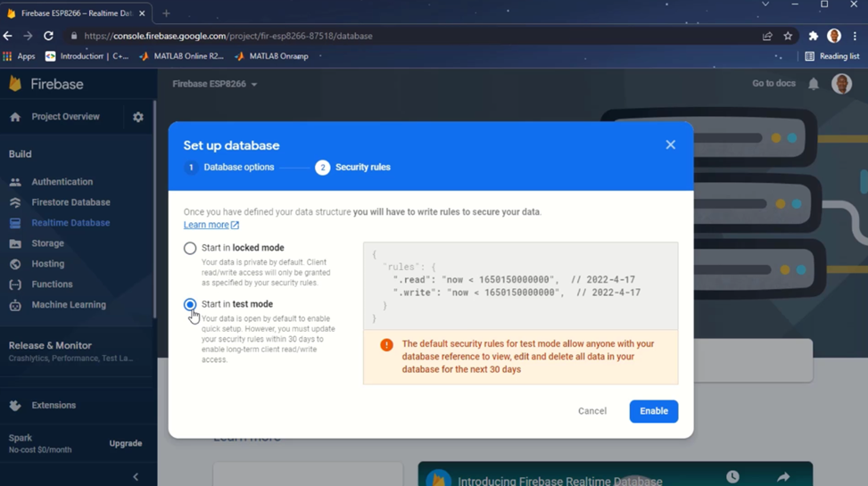868x486 pixels.
Task: Click the Build section heading
Action: point(20,154)
